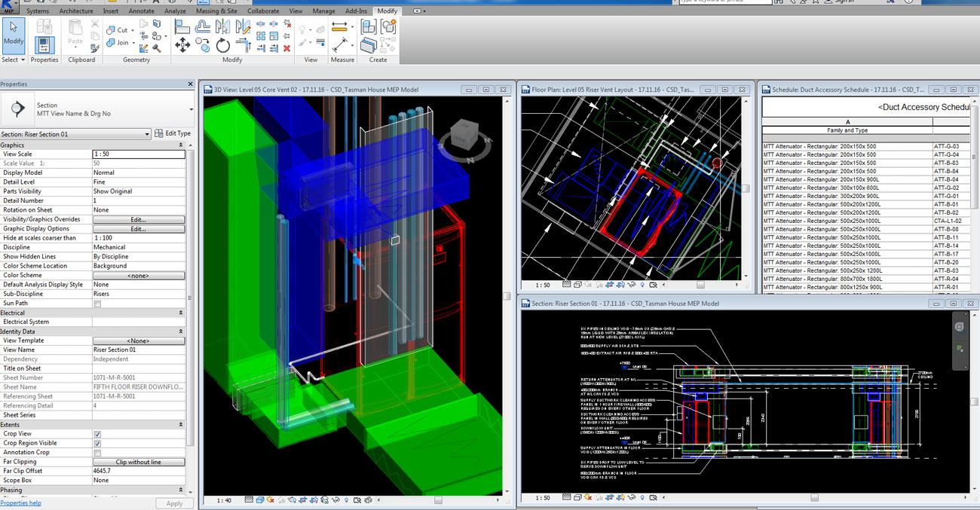Click the View Template <None> button
The height and width of the screenshot is (510, 980).
(139, 341)
